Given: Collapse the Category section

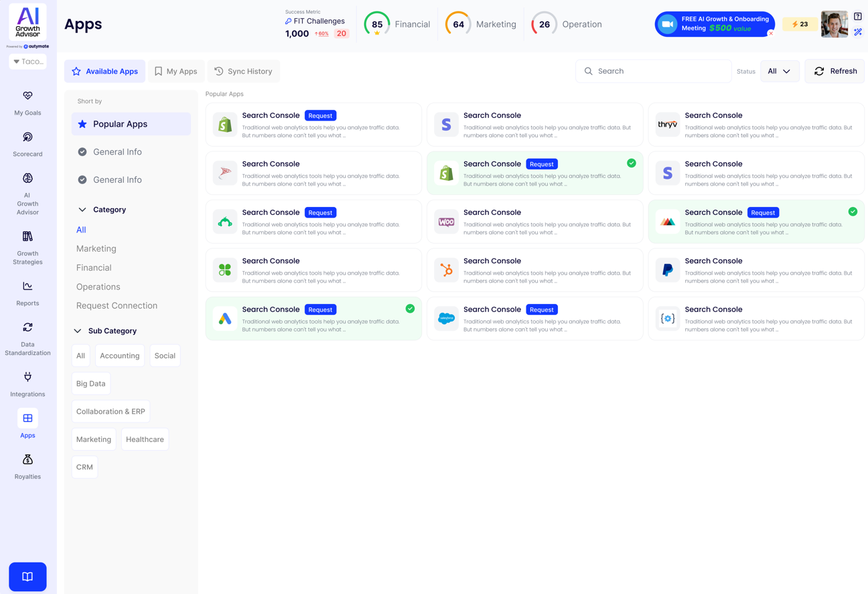Looking at the screenshot, I should pos(82,210).
